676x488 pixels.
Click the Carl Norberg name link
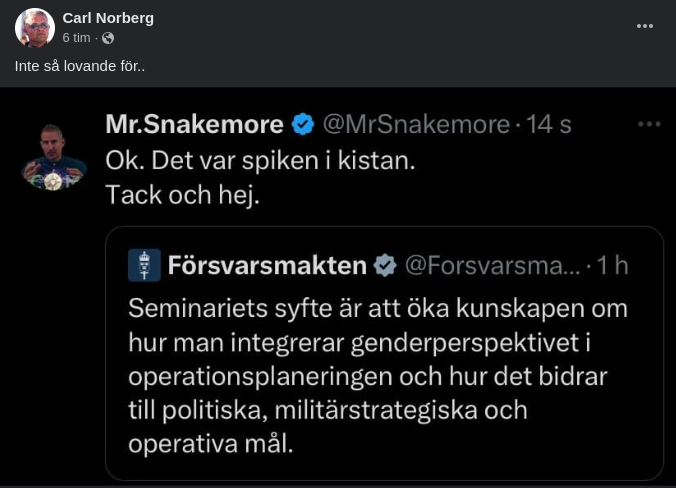(x=108, y=18)
